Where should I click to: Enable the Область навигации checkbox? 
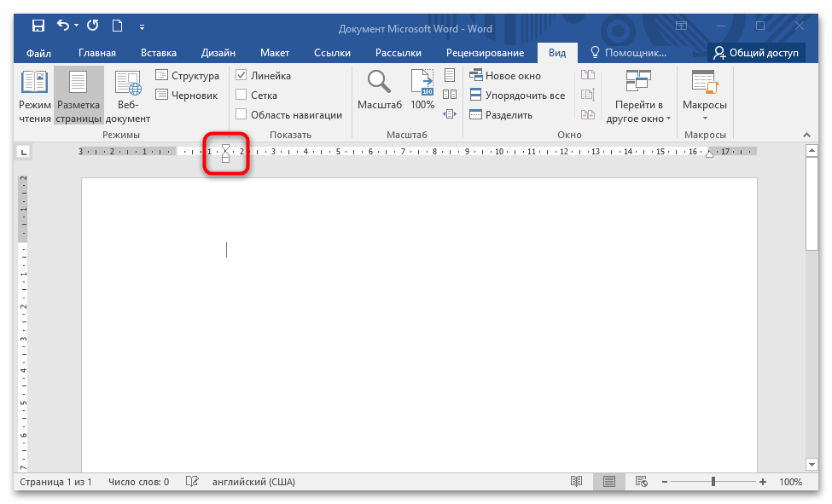click(x=241, y=114)
